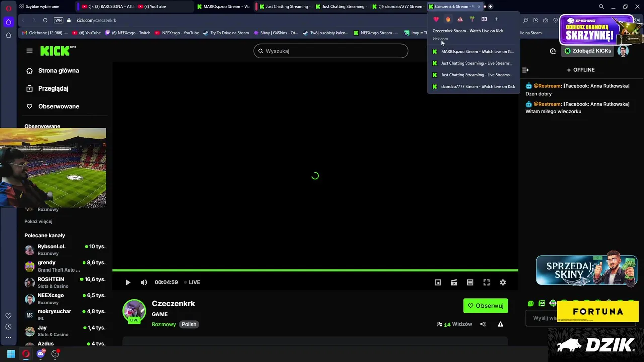Open mokrysuchar recommended channel
The width and height of the screenshot is (644, 362).
click(65, 315)
